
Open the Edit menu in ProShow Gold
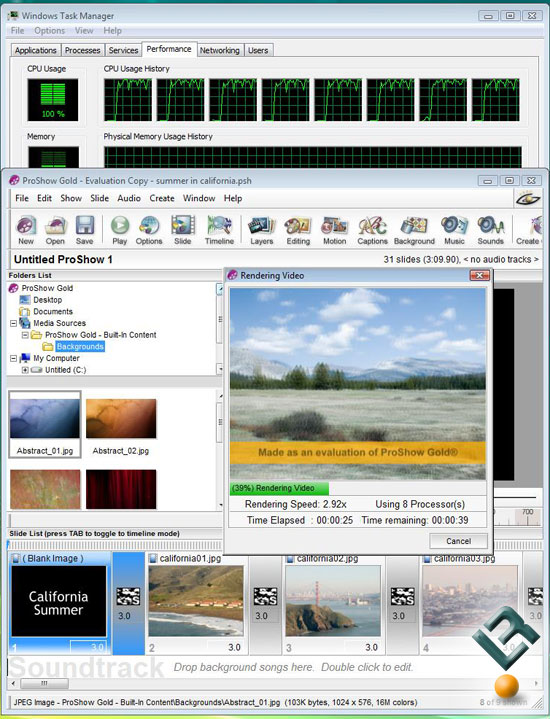(44, 198)
